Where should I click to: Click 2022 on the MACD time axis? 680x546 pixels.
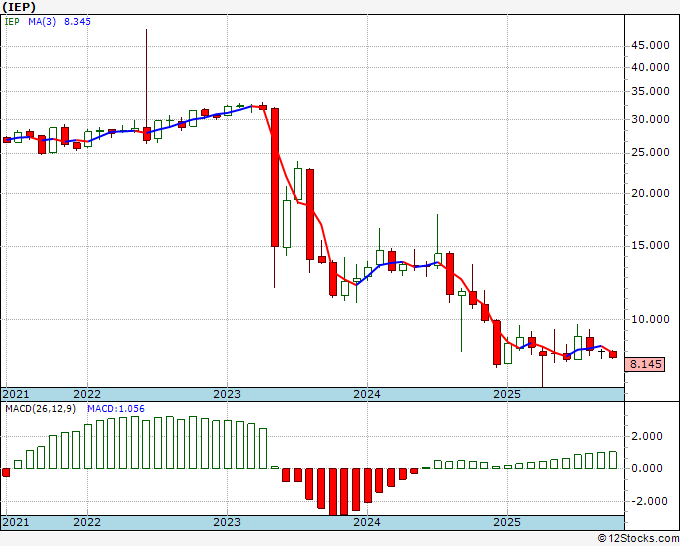pyautogui.click(x=87, y=522)
